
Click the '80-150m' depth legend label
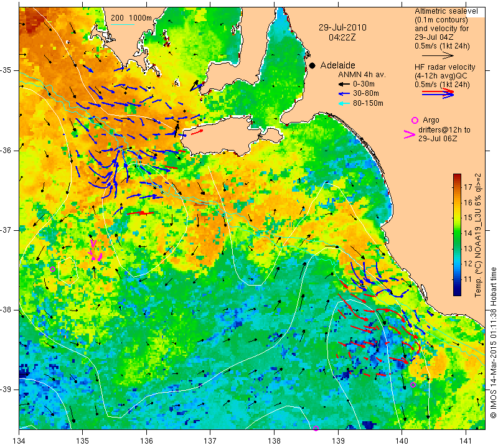pos(368,103)
